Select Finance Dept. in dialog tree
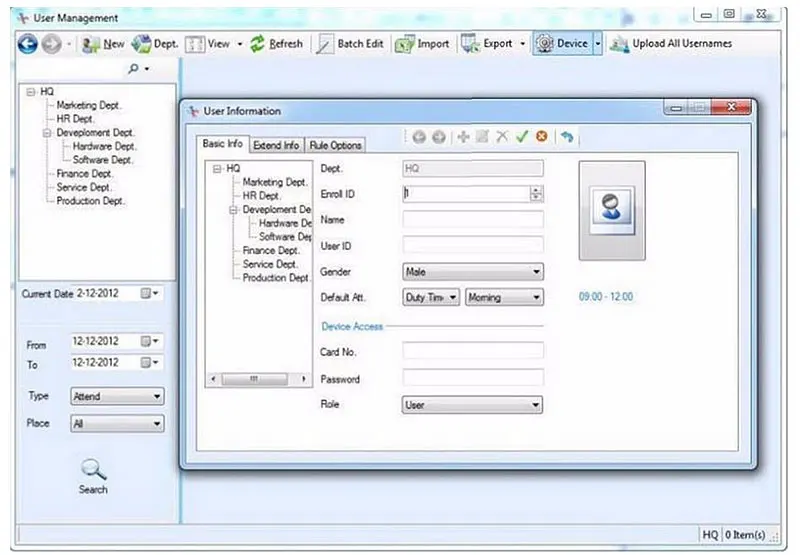The height and width of the screenshot is (555, 800). (x=270, y=250)
